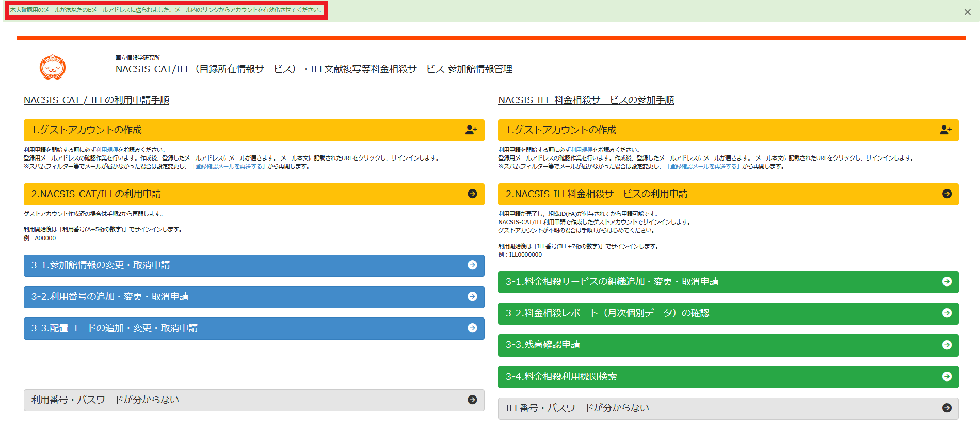Click the confirmation email notification message
Viewport: 980px width, 429px height.
click(166, 10)
